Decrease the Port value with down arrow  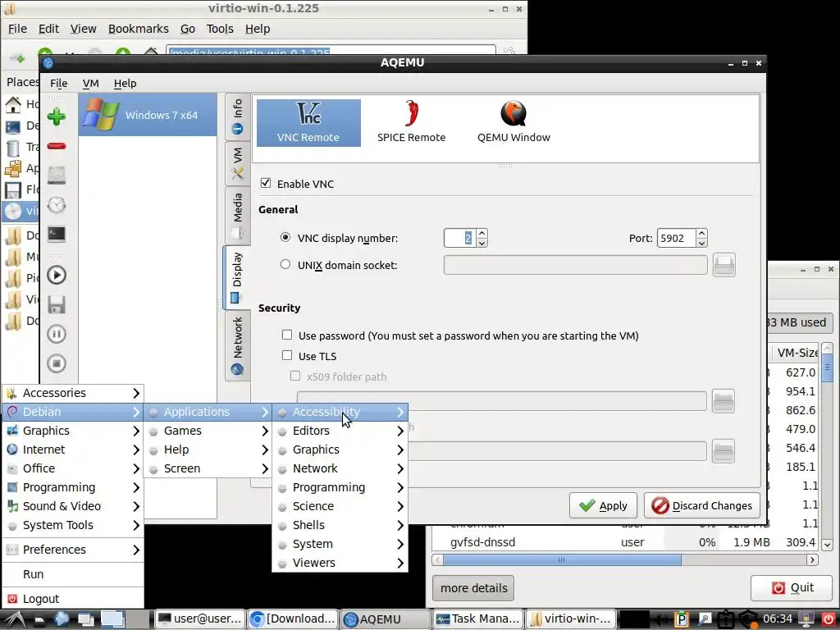click(x=702, y=243)
